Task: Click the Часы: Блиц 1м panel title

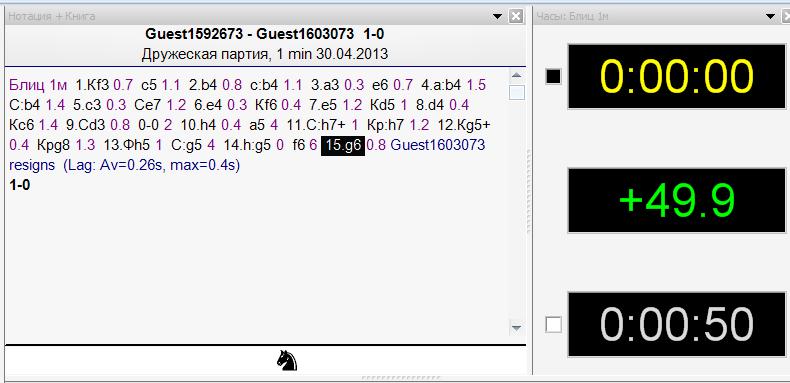Action: pos(572,17)
